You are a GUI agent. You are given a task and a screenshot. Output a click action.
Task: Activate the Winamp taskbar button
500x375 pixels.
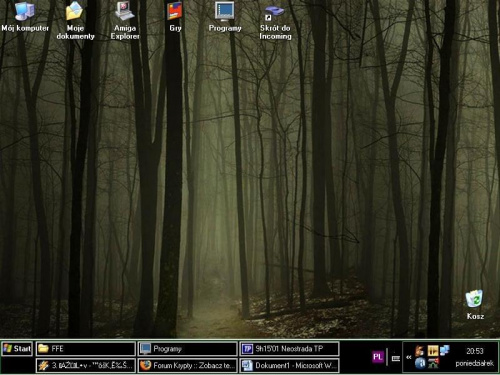point(86,365)
